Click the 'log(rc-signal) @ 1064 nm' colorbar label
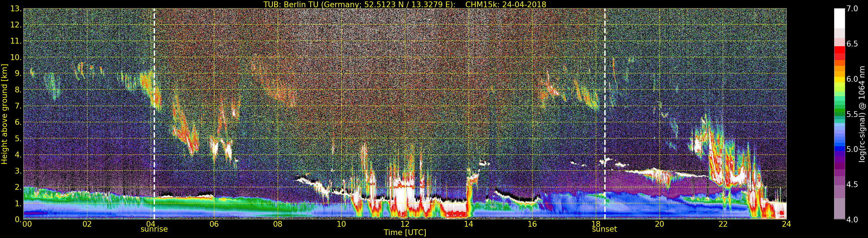The height and width of the screenshot is (238, 868). click(862, 114)
